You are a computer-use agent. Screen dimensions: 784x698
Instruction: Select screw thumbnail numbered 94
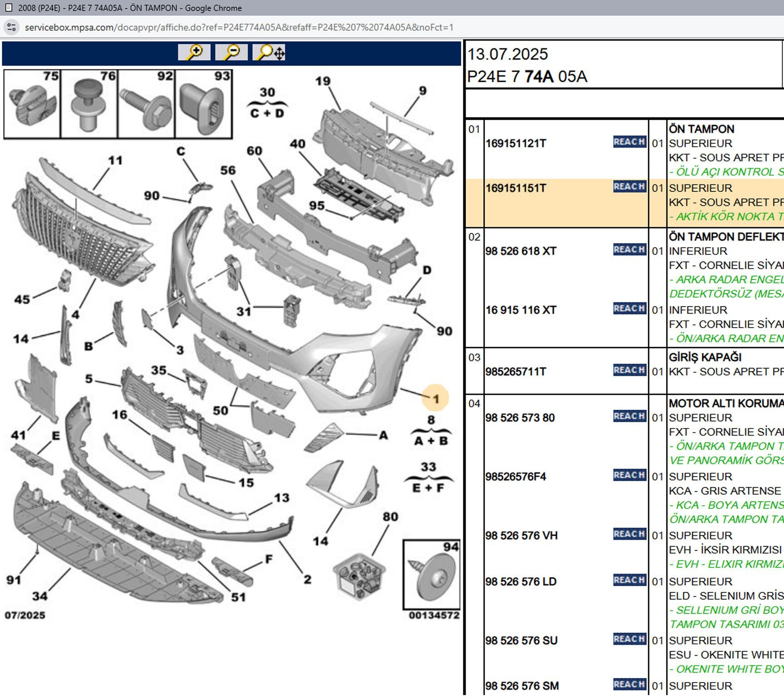[432, 575]
